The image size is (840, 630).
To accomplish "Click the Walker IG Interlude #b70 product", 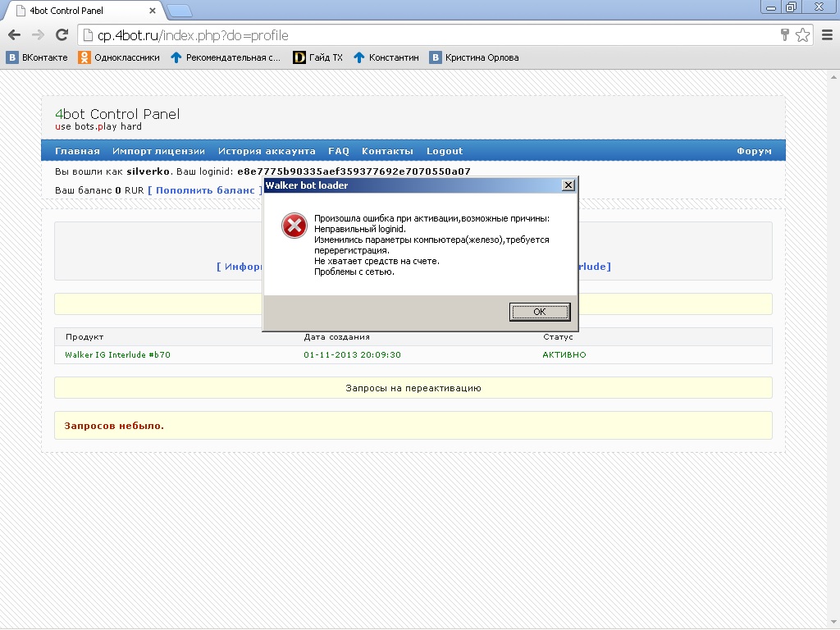I will [118, 354].
